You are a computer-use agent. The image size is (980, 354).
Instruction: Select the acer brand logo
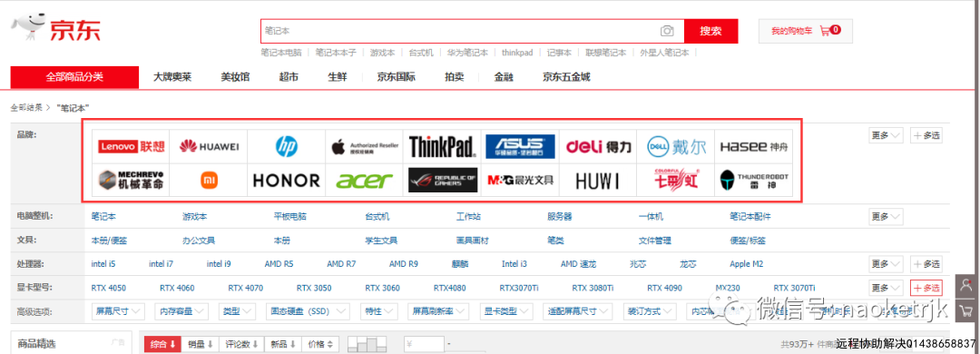click(x=365, y=180)
